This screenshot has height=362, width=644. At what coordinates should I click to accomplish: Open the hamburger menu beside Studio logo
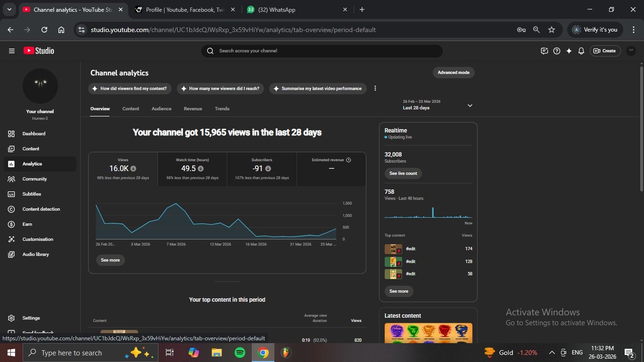[x=12, y=51]
